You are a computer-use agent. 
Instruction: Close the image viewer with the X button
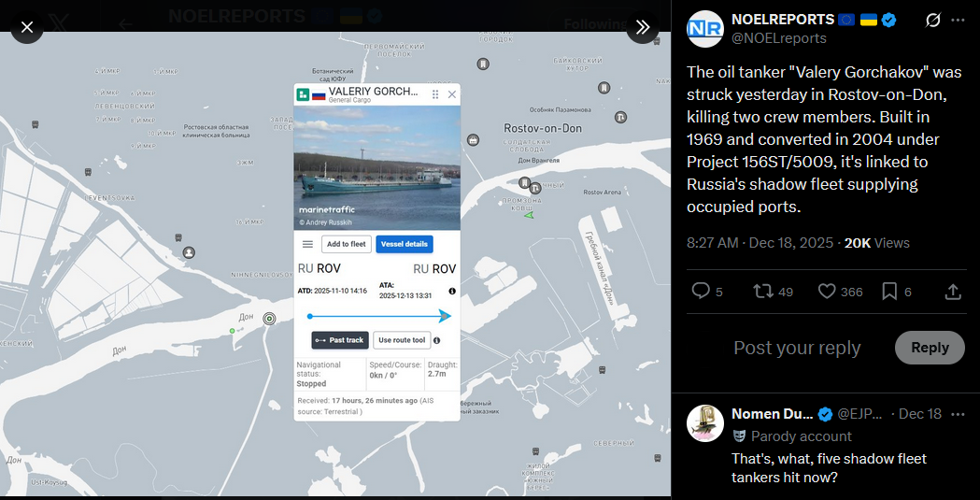pos(27,27)
